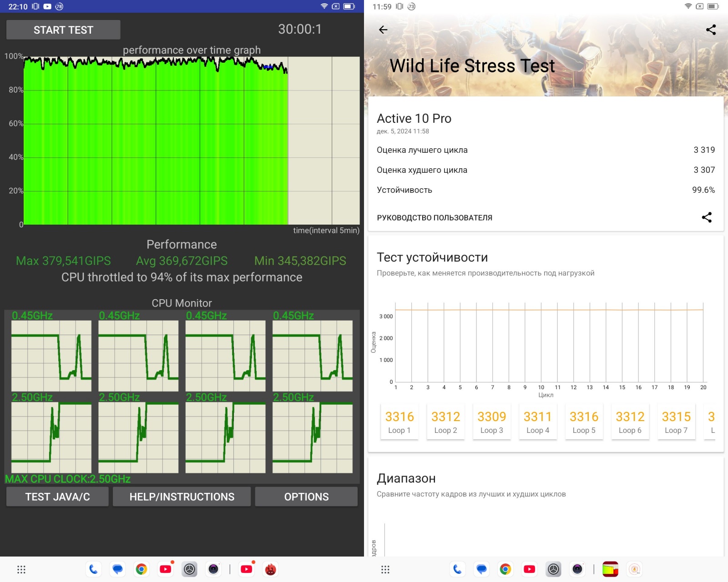
Task: Open the CPU Throttling Test icon in right dock
Action: coord(611,569)
